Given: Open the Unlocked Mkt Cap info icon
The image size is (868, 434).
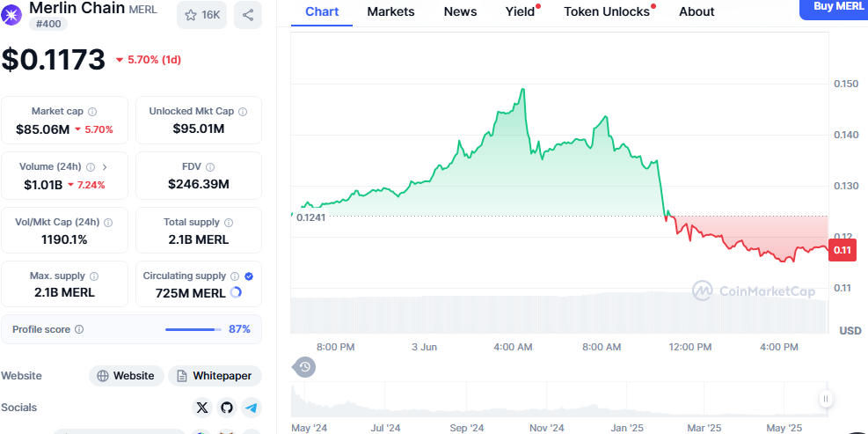Looking at the screenshot, I should (x=243, y=112).
